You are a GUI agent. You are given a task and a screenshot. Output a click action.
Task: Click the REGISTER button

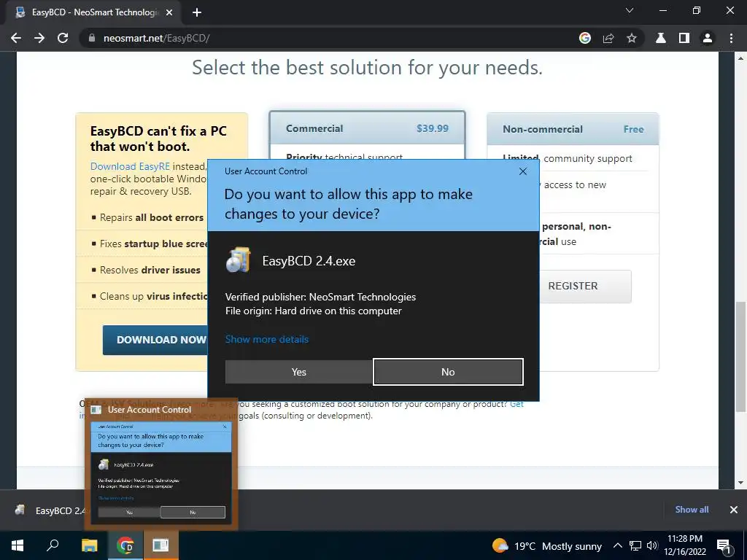tap(586, 286)
